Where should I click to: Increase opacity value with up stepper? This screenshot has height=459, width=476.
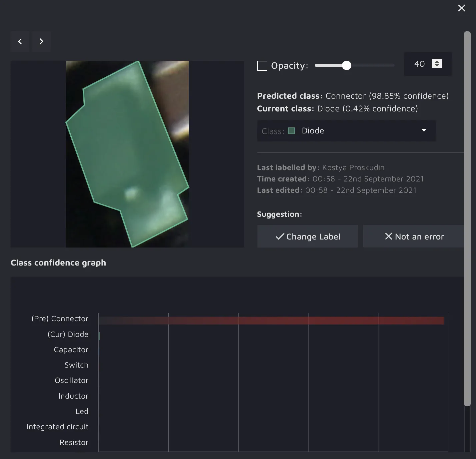point(437,61)
